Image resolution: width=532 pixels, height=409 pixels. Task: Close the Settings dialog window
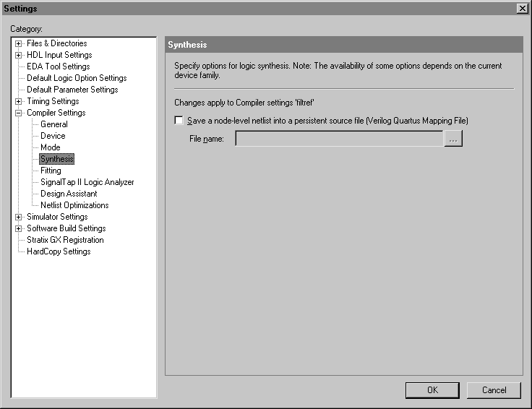coord(522,8)
